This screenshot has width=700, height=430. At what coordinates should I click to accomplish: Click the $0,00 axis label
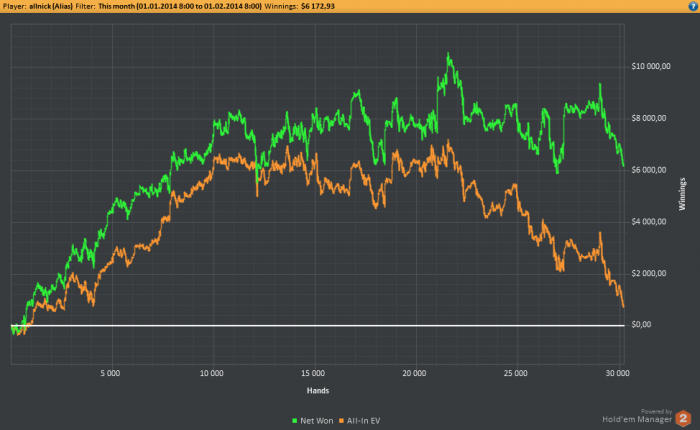point(641,325)
